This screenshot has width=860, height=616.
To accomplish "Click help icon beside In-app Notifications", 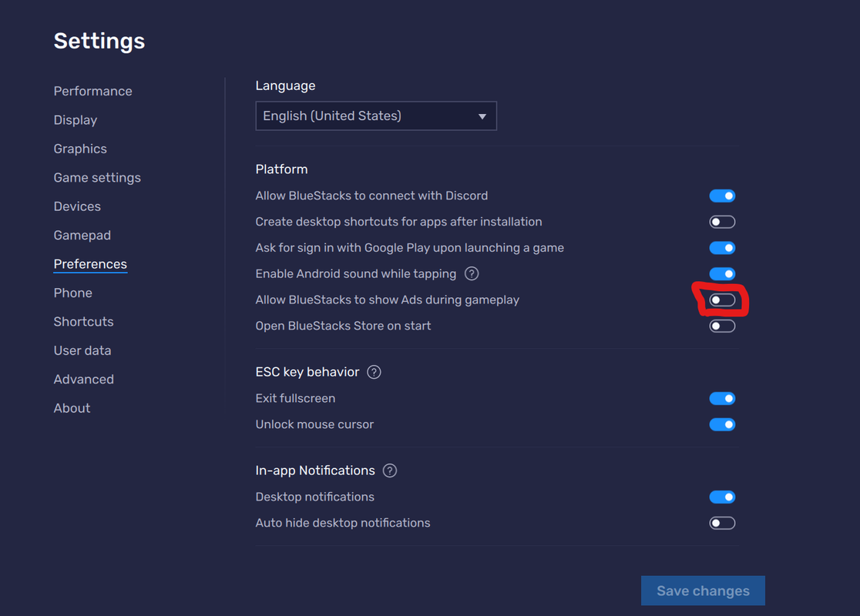I will [389, 470].
